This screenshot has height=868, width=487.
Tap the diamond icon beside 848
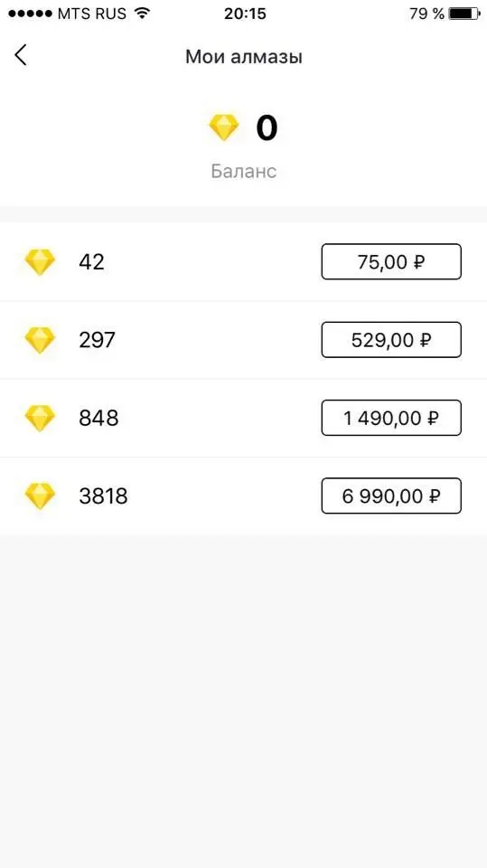(x=41, y=418)
